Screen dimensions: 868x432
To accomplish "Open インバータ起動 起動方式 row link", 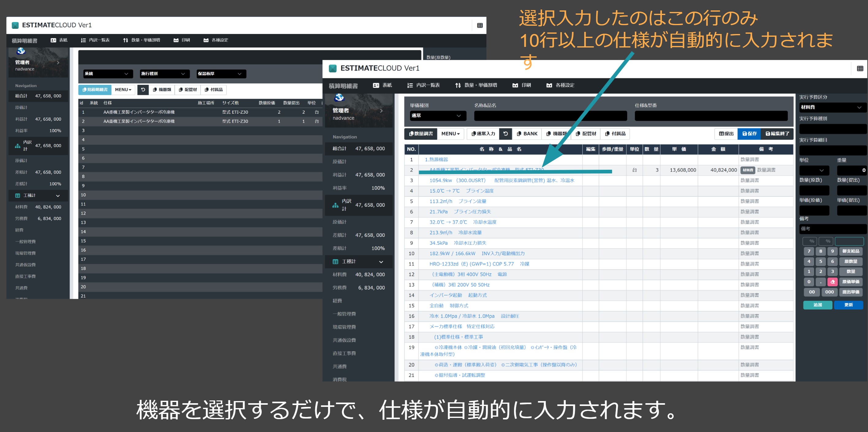I will pos(458,295).
